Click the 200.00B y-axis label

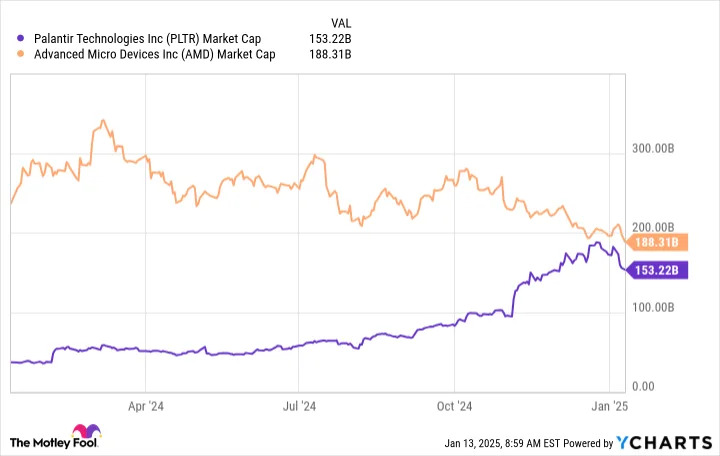653,227
